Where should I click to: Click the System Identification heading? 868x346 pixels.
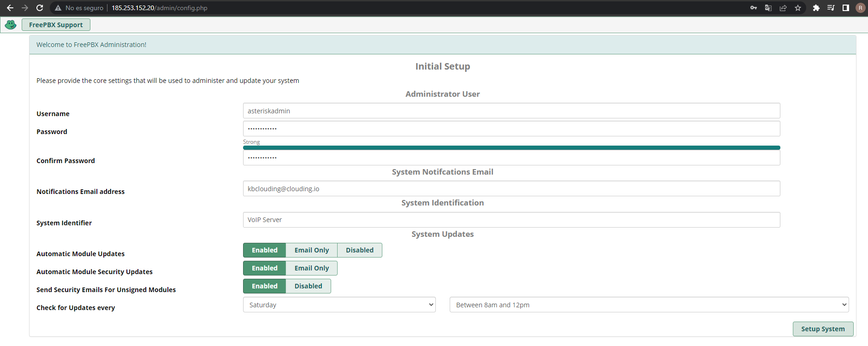(443, 203)
